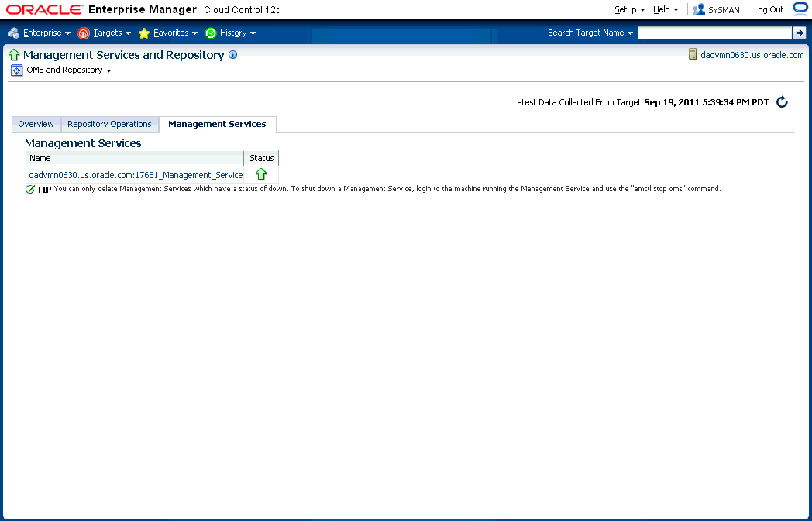Screen dimensions: 812x521
Task: Open the Targets menu
Action: click(112, 33)
